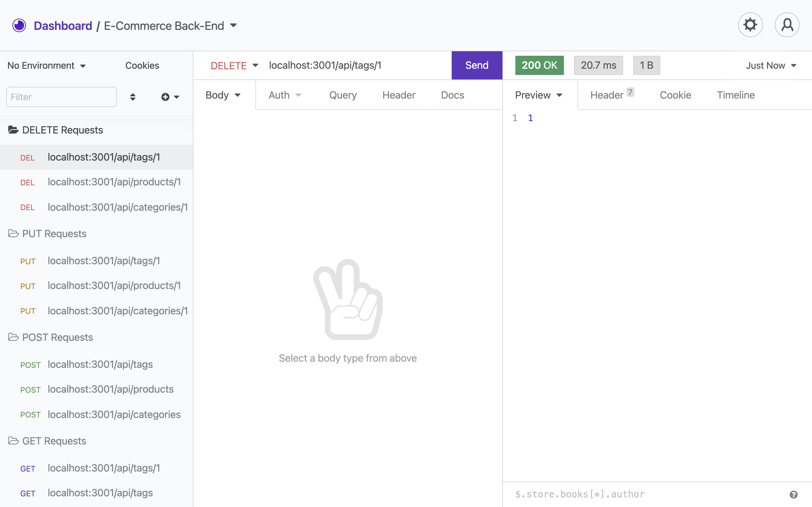The width and height of the screenshot is (812, 507).
Task: Click the user account icon
Action: point(787,25)
